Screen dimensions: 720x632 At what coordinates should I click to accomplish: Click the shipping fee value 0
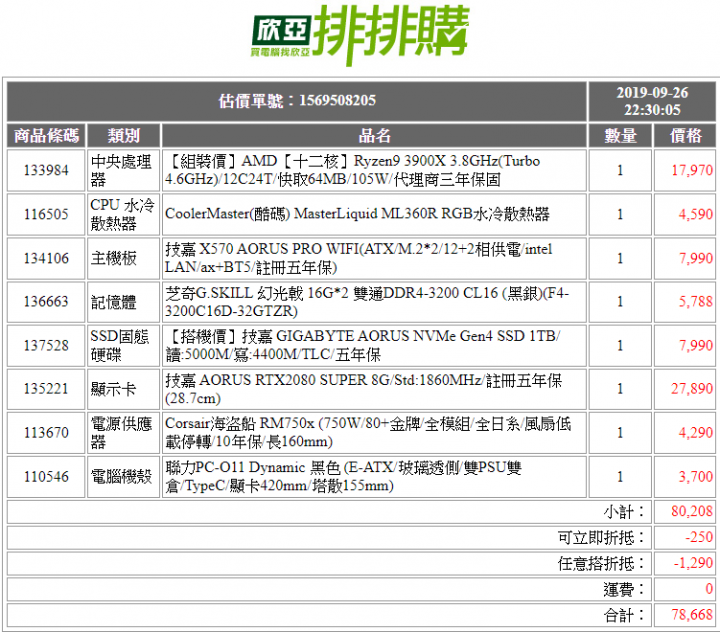tap(709, 589)
